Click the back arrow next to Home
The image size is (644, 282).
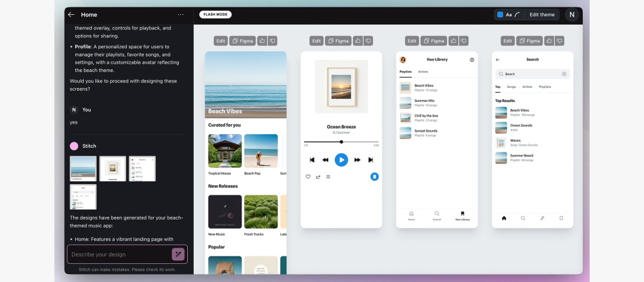[x=71, y=14]
